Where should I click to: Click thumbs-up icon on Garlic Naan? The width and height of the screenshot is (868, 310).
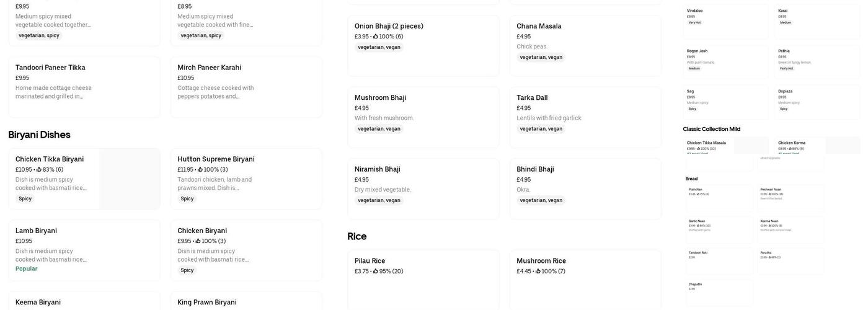pyautogui.click(x=698, y=226)
